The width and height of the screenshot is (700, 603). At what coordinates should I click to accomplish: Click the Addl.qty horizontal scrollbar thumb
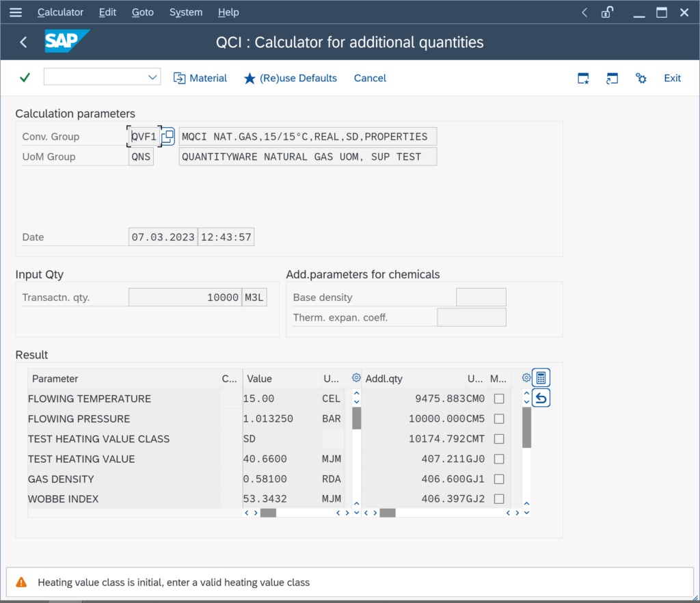tap(388, 513)
